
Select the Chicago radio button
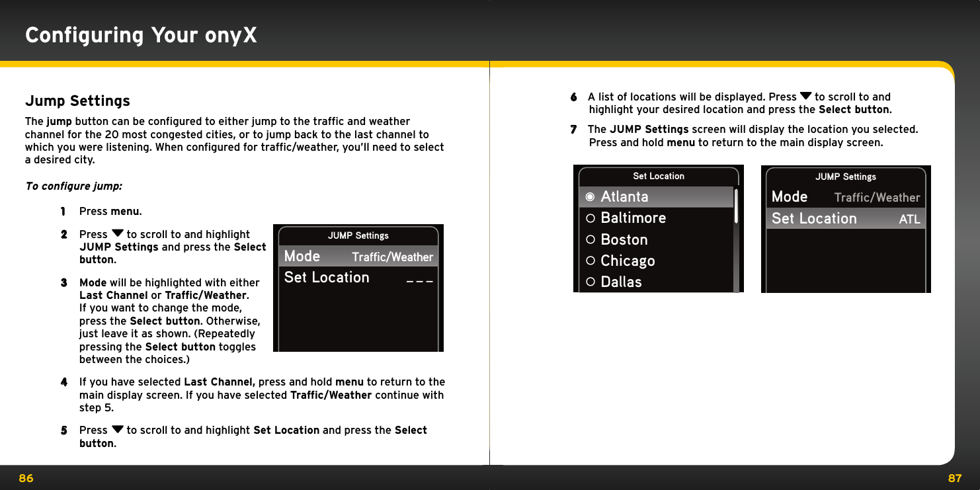tap(590, 261)
